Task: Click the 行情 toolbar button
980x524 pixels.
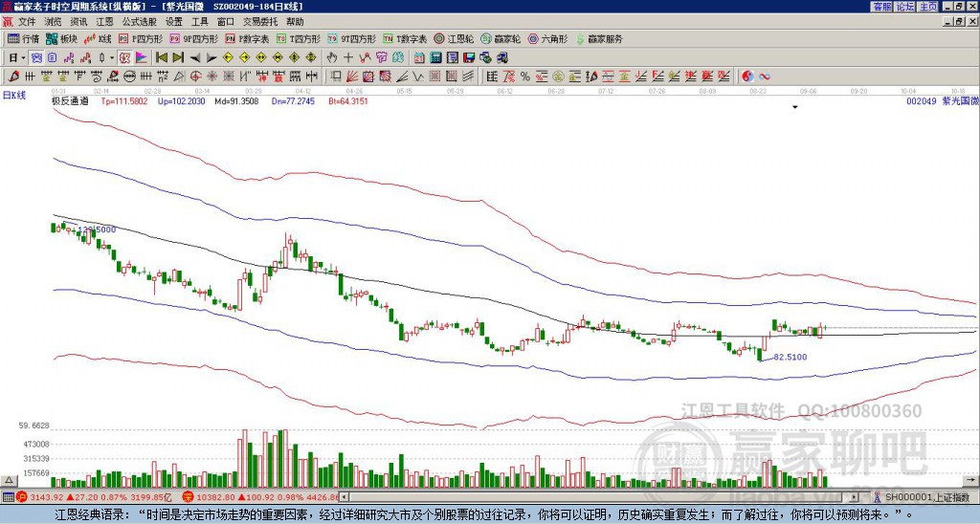Action: tap(23, 38)
